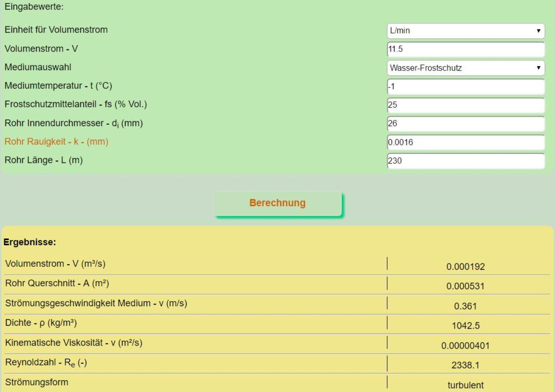Click the Dichte result value 1042.5
The height and width of the screenshot is (392, 555).
click(465, 326)
